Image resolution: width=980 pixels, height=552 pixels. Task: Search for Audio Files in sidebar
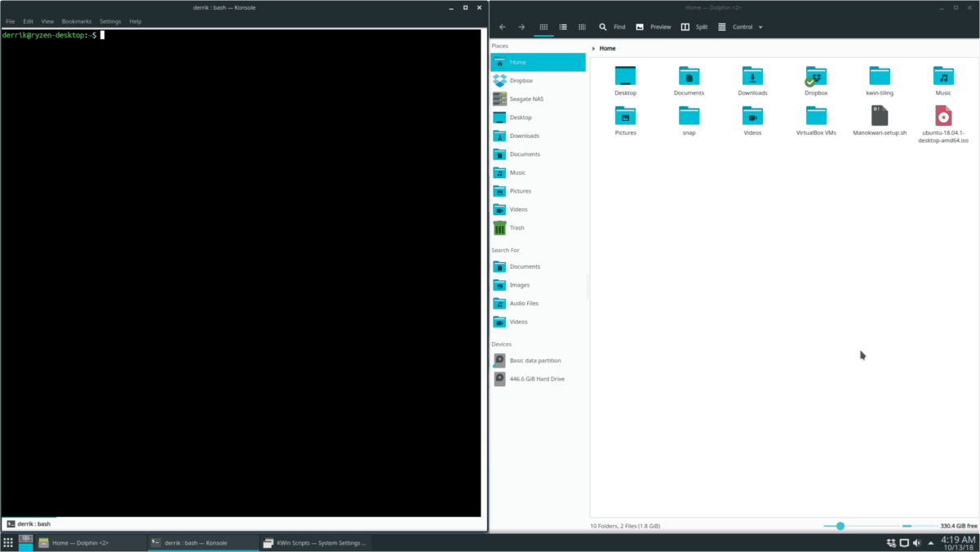tap(539, 303)
